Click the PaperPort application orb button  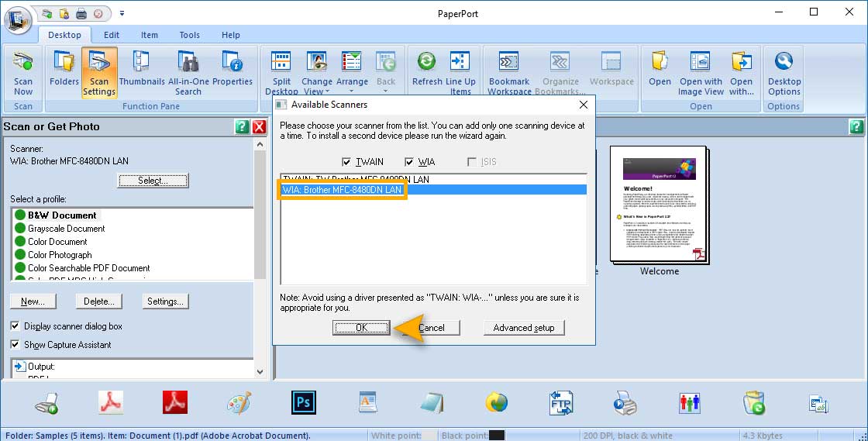pos(17,19)
